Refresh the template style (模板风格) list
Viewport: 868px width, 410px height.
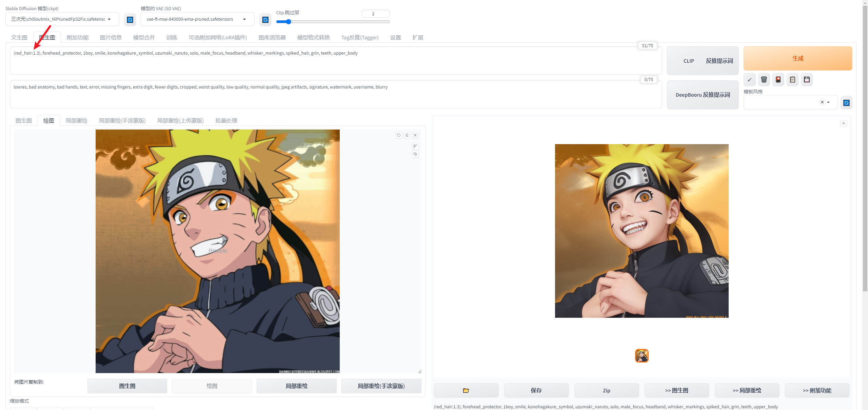846,103
